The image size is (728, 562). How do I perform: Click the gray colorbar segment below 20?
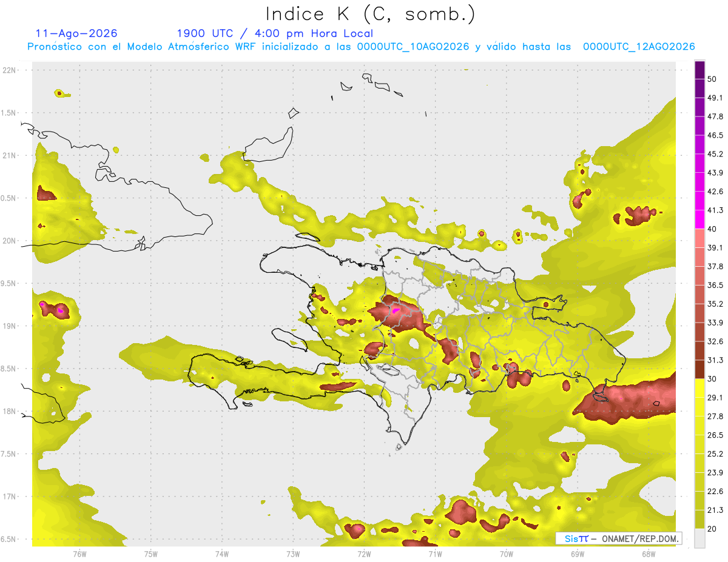[700, 538]
